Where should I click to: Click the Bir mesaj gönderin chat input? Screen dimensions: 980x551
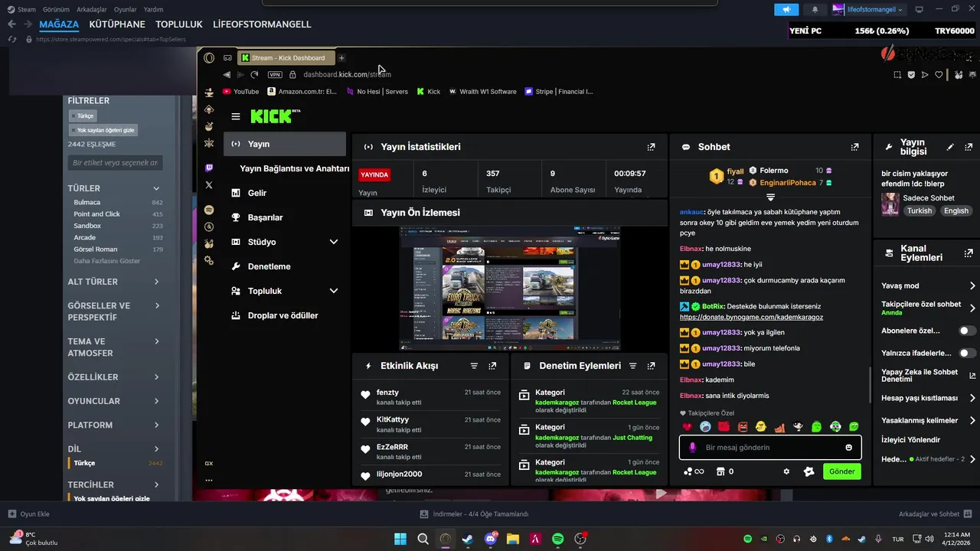click(x=770, y=448)
